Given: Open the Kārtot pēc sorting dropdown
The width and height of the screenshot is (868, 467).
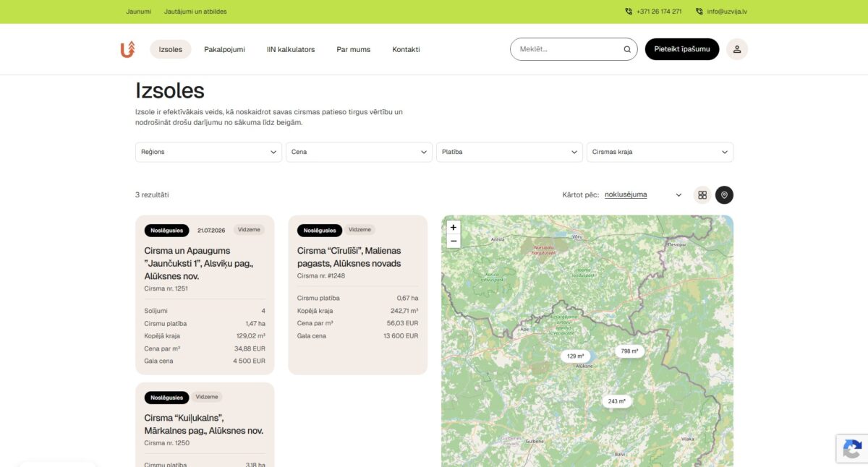Looking at the screenshot, I should [643, 194].
